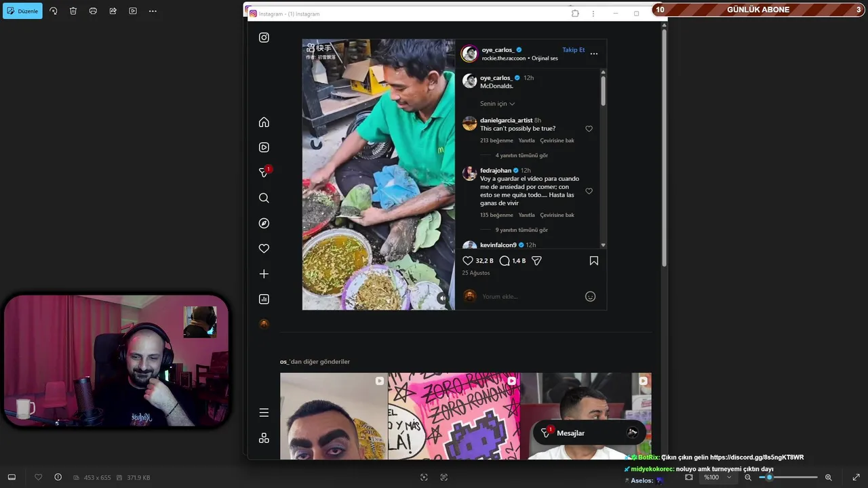
Task: Zoom out with the minus magnifier
Action: point(748,477)
